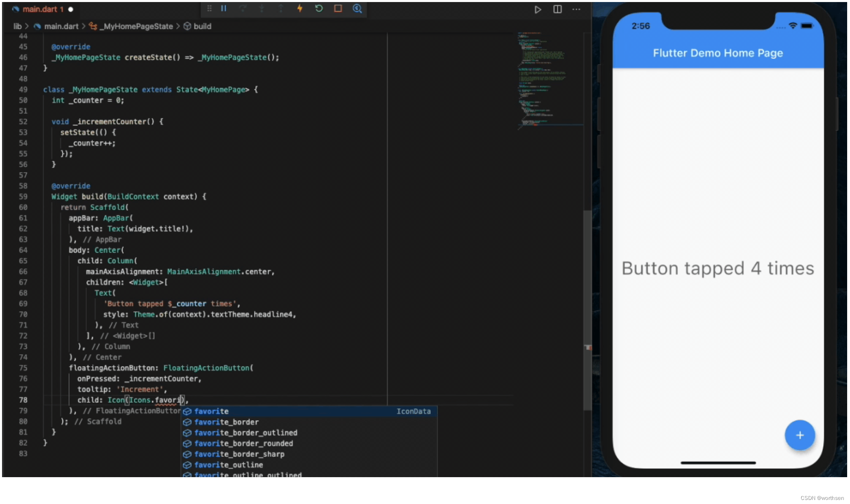Screen dimensions: 850x504
Task: Click the simulator battery icon
Action: (807, 26)
